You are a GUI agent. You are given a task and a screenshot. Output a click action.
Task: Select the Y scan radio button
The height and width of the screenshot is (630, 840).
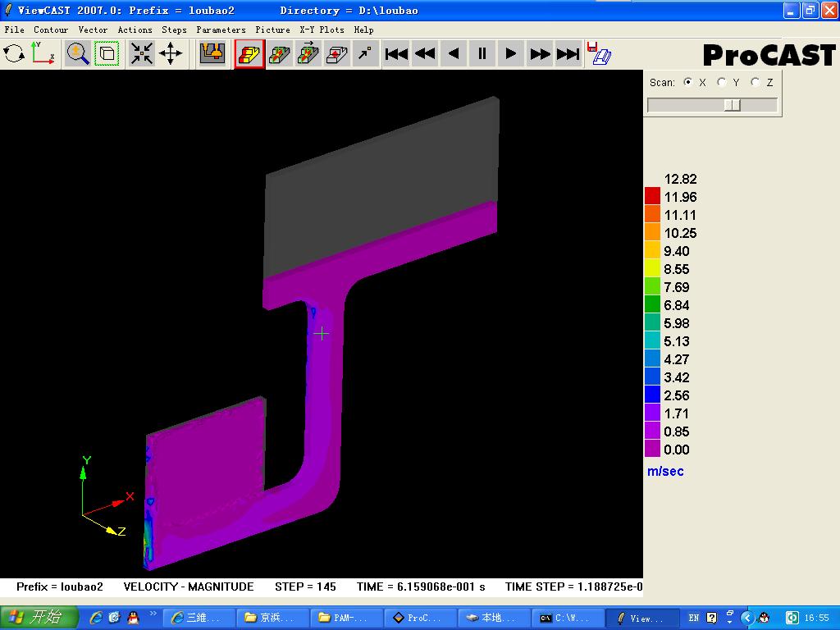[722, 82]
